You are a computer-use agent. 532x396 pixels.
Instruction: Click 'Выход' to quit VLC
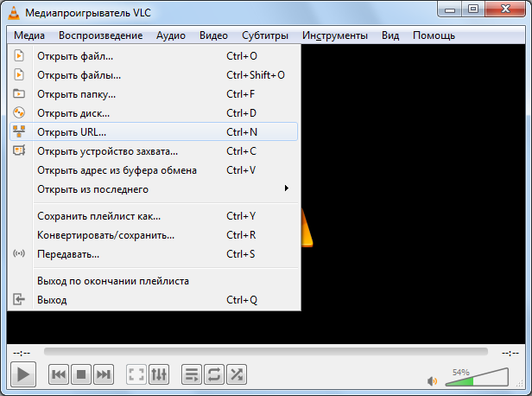(52, 300)
